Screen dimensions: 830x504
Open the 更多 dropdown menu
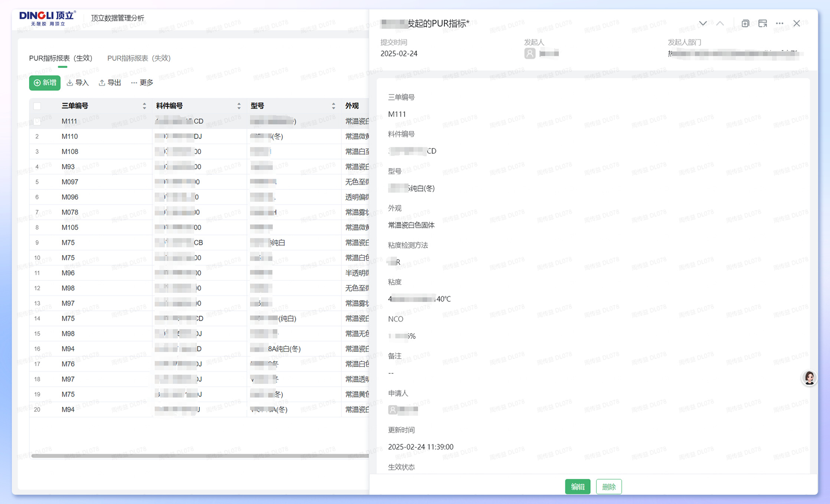[142, 82]
